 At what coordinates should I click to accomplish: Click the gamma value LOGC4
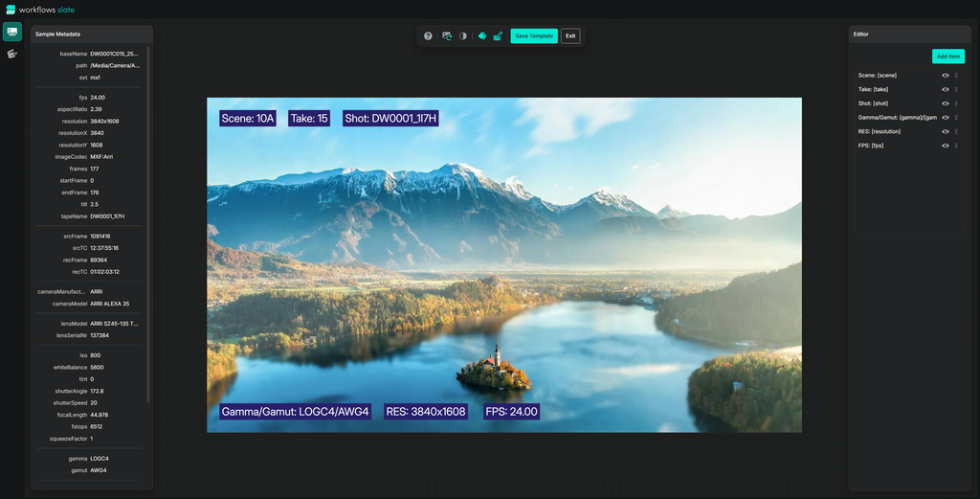(x=100, y=459)
